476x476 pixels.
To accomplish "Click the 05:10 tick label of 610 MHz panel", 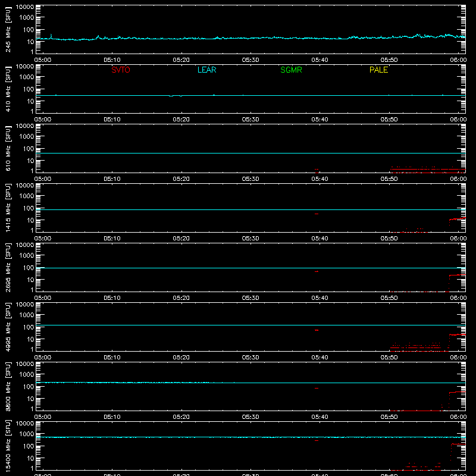I will pos(112,179).
